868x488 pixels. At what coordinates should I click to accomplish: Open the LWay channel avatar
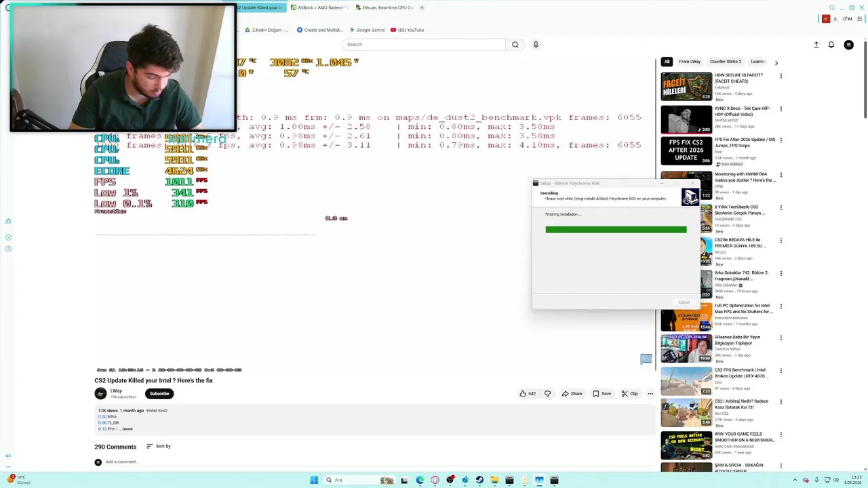point(100,394)
